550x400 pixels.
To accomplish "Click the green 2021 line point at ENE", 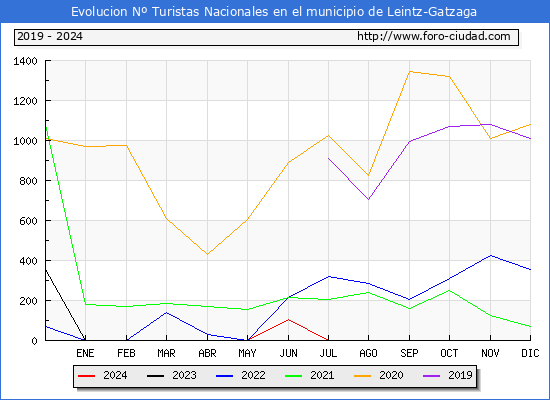I will tap(85, 304).
